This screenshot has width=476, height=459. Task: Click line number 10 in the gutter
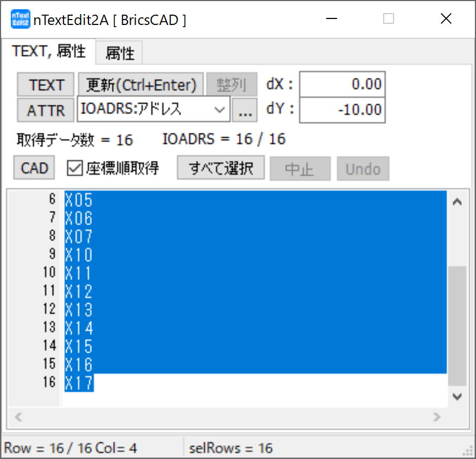[x=49, y=272]
